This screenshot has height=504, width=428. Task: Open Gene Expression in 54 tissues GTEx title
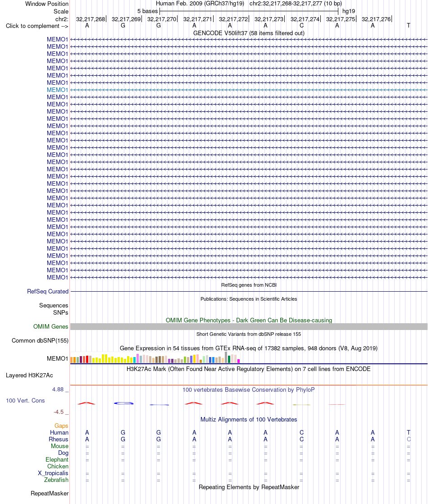coord(249,348)
